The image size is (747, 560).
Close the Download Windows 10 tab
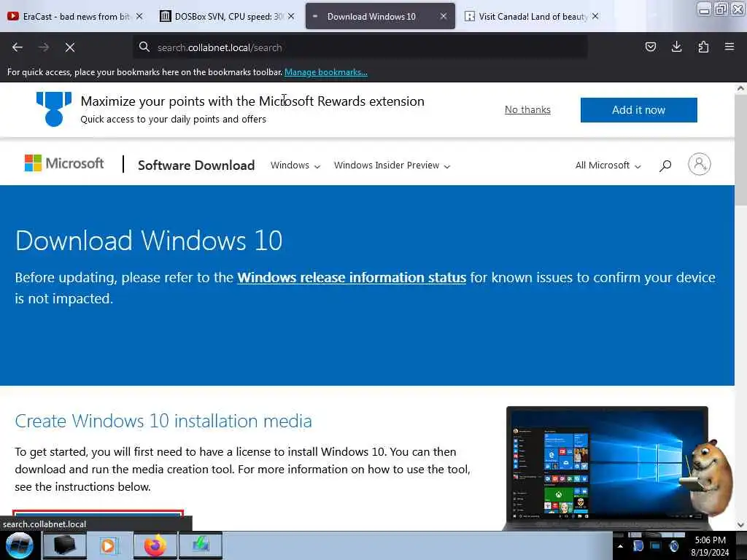443,16
